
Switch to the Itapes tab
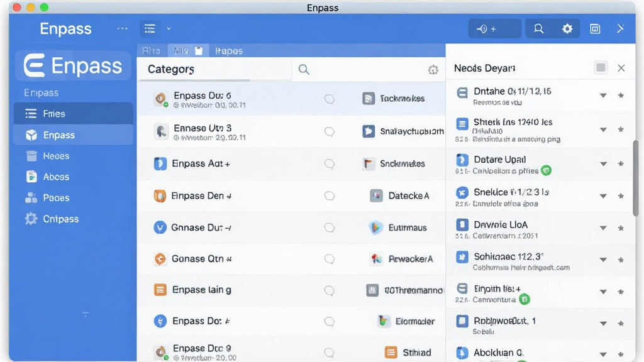pyautogui.click(x=229, y=51)
